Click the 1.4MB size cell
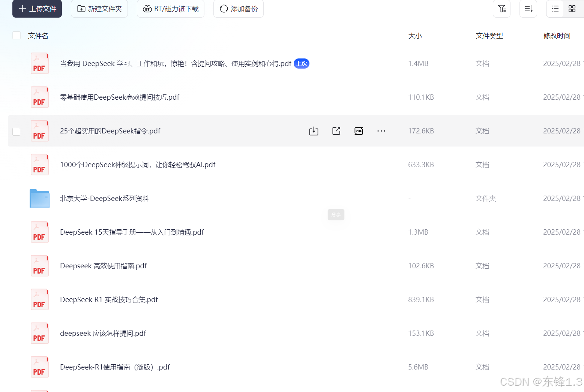 point(418,63)
